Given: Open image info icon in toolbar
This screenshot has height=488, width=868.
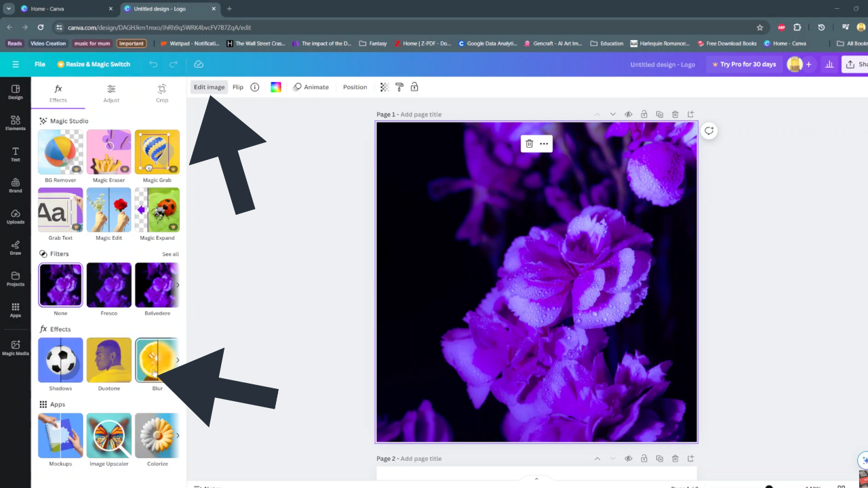Looking at the screenshot, I should (255, 87).
